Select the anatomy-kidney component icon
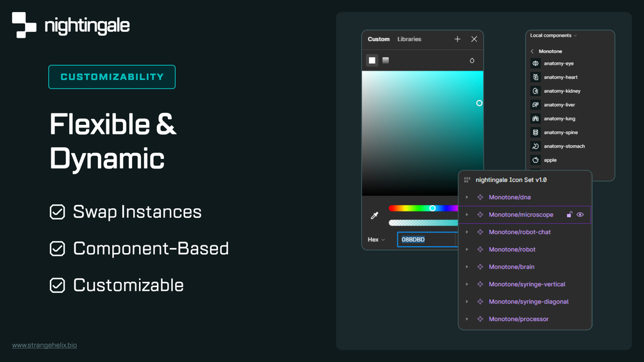 pos(535,91)
